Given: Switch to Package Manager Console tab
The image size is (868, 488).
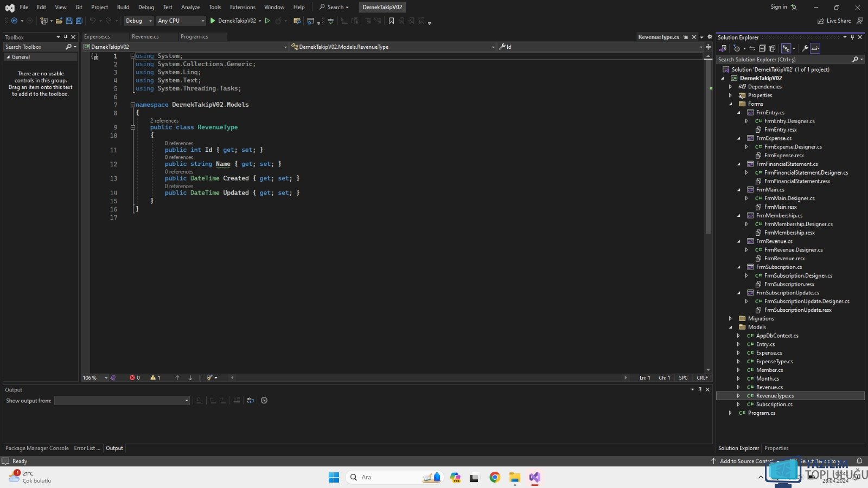Looking at the screenshot, I should [37, 448].
